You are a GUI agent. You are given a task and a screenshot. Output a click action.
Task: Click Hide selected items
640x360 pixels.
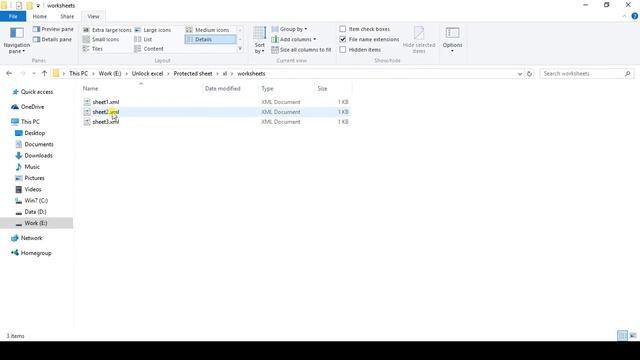click(x=419, y=40)
